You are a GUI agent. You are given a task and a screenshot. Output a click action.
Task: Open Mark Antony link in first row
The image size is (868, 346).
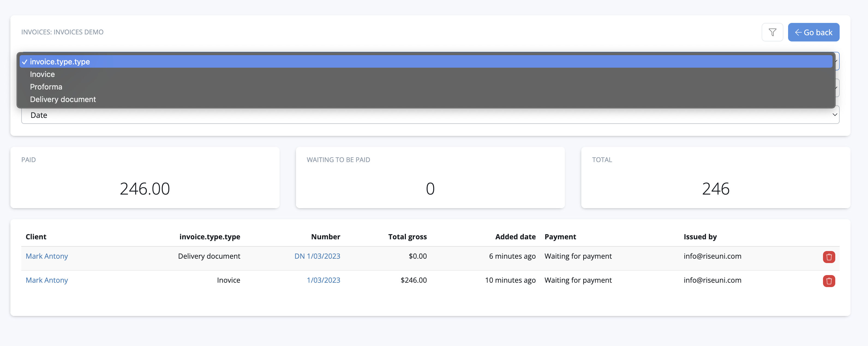[x=47, y=256]
